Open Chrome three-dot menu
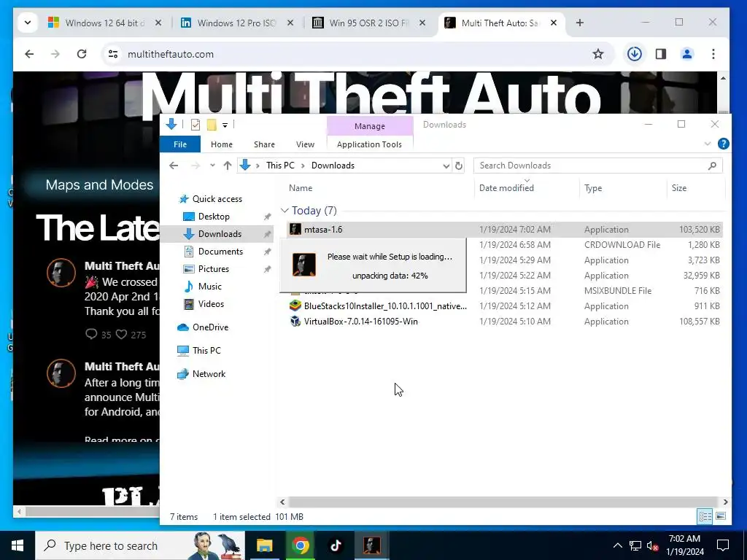 pos(713,54)
